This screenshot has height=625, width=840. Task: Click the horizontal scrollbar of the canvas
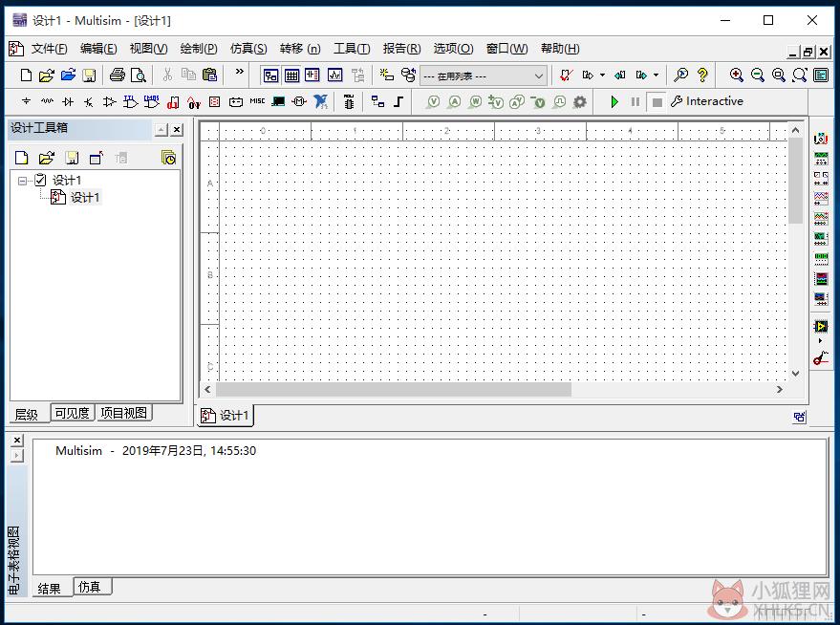[x=394, y=389]
